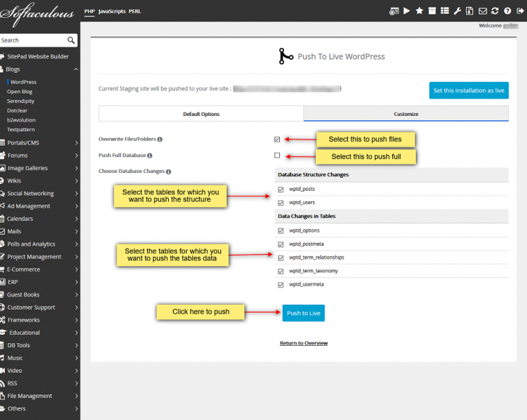Click info icon beside Overwrite Files/Folders
This screenshot has width=527, height=420.
point(160,139)
